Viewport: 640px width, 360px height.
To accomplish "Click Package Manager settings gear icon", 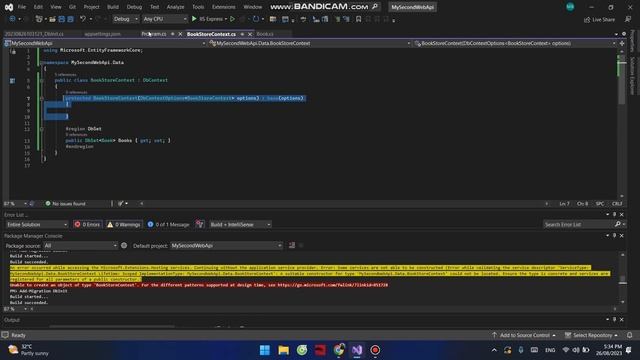I will (x=124, y=245).
